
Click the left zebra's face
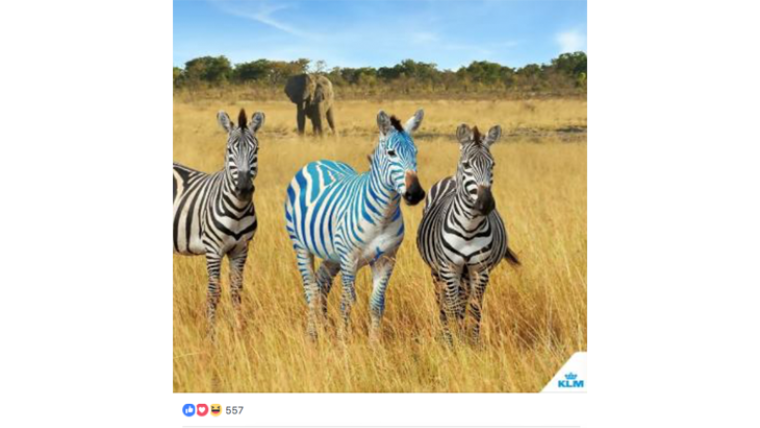(x=241, y=155)
